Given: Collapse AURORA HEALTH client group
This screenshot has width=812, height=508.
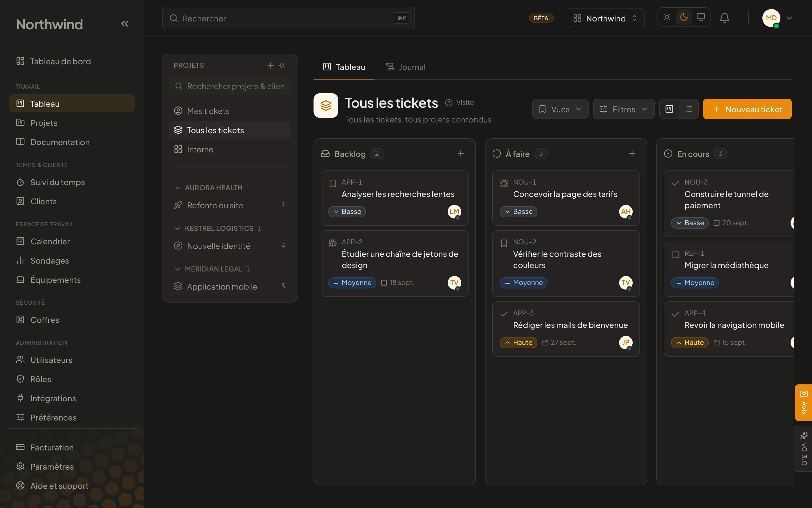Looking at the screenshot, I should pos(212,187).
